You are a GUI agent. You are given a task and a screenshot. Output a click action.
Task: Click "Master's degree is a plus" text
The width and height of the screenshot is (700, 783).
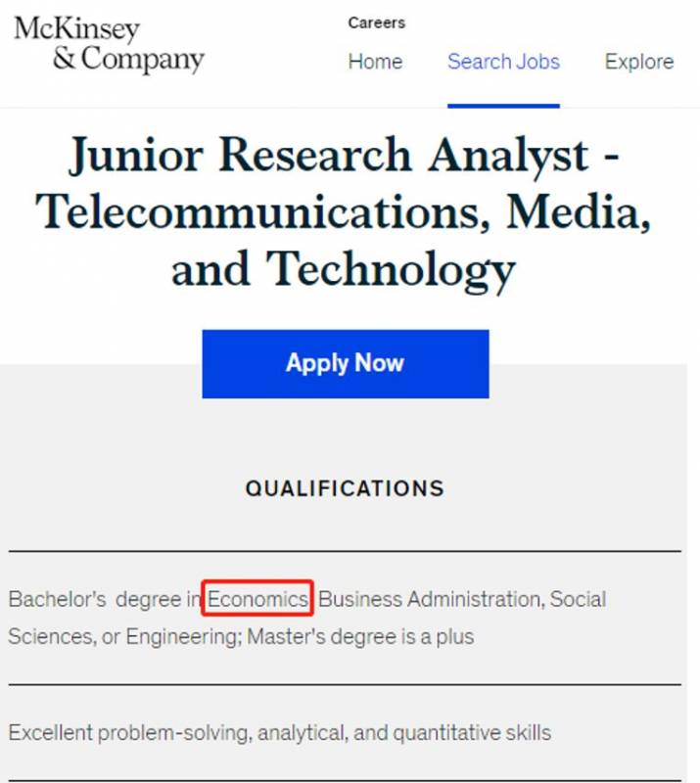[x=360, y=636]
